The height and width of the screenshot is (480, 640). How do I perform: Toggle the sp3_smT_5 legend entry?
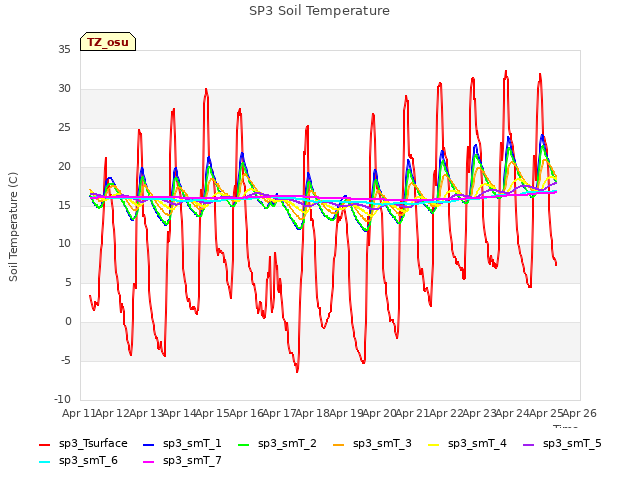[562, 444]
